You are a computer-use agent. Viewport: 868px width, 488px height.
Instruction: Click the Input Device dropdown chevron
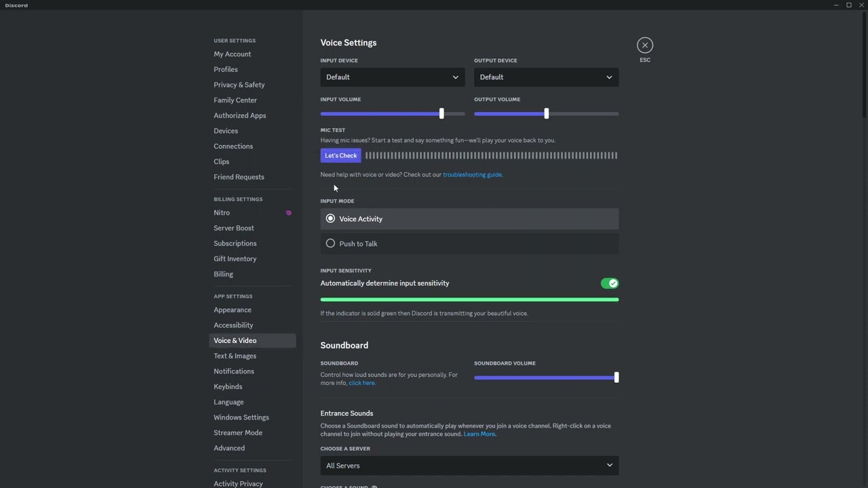point(456,77)
